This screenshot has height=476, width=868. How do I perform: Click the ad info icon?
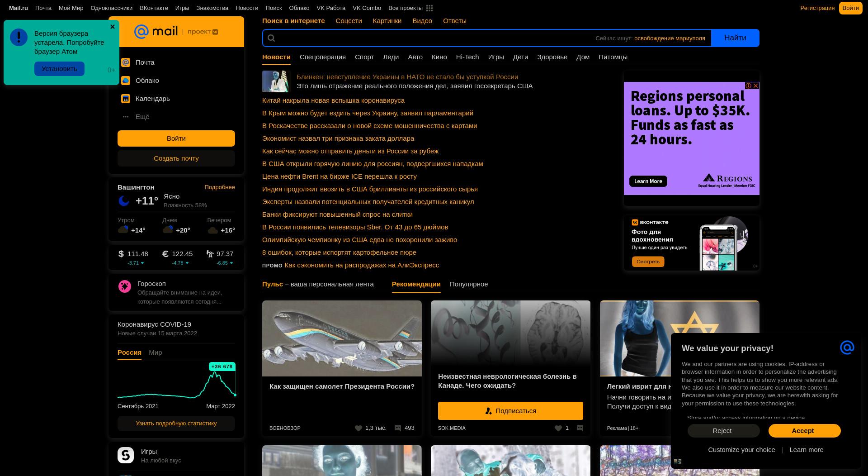click(x=748, y=86)
